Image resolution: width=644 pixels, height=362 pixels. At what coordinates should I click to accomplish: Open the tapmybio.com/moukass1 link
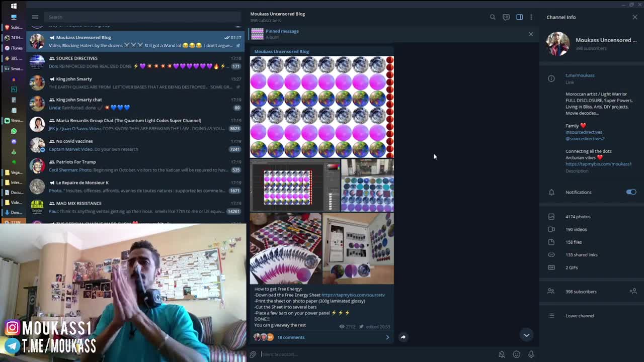coord(598,164)
